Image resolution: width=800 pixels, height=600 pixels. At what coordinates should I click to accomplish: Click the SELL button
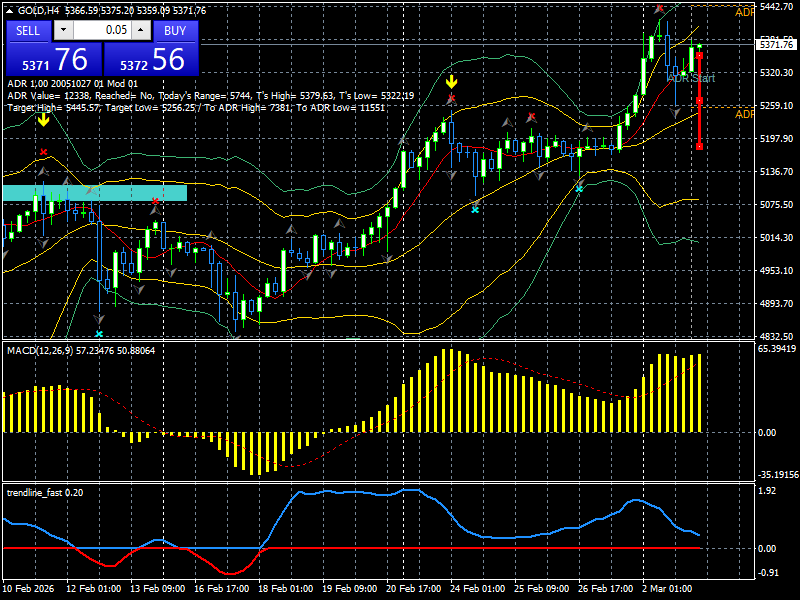click(28, 31)
